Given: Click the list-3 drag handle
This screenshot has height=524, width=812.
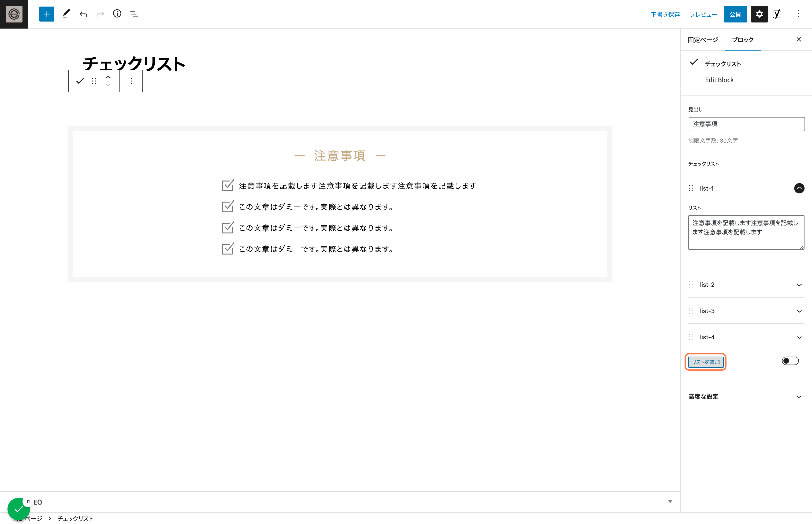Looking at the screenshot, I should (x=691, y=311).
